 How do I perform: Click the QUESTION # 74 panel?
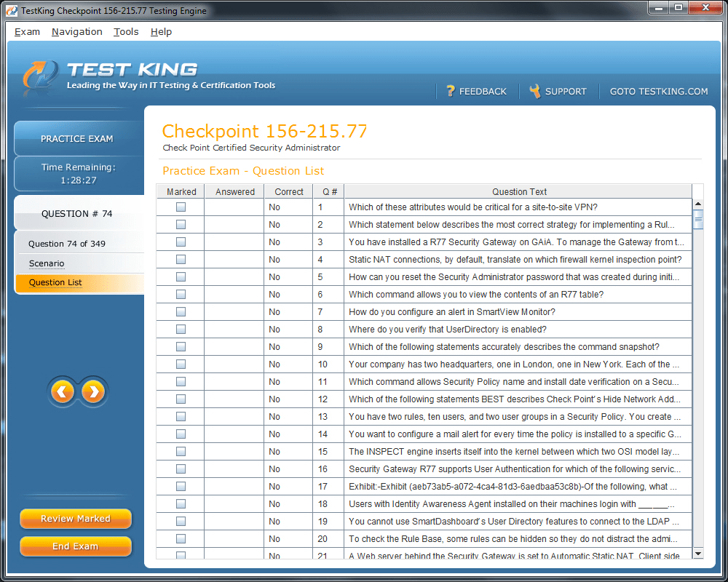tap(77, 213)
